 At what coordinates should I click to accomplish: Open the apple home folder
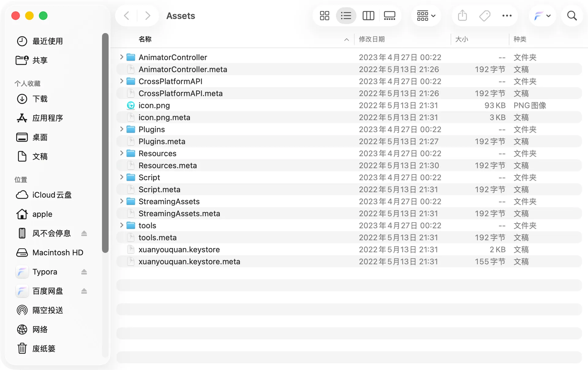click(x=34, y=214)
